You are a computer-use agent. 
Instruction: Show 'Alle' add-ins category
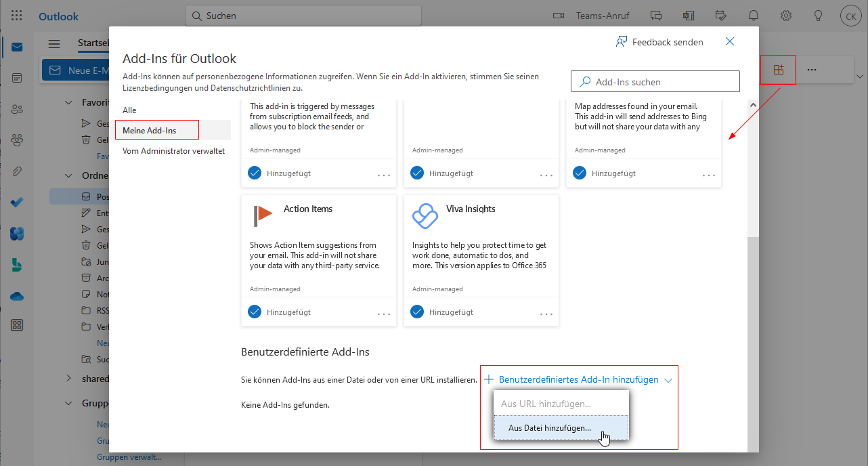pos(129,110)
